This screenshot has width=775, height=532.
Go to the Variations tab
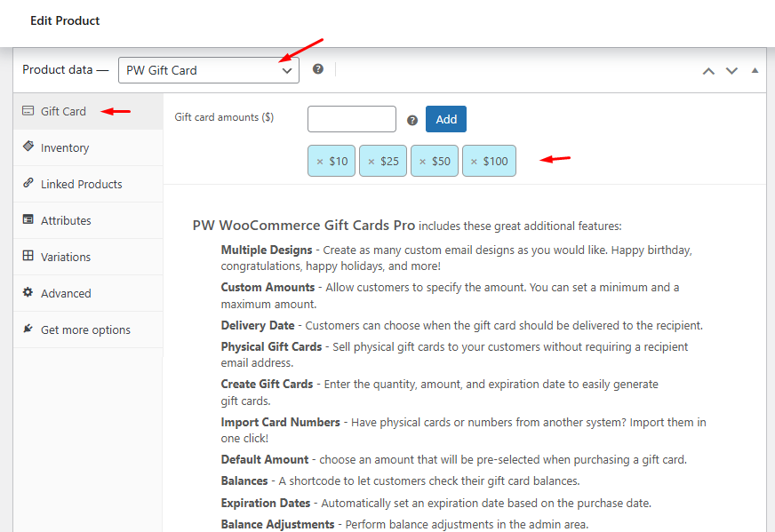pyautogui.click(x=88, y=257)
